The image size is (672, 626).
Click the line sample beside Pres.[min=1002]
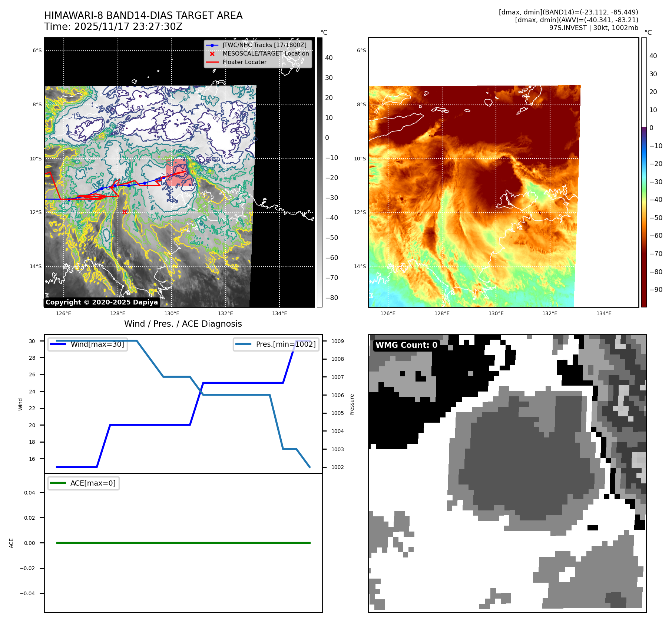coord(243,344)
